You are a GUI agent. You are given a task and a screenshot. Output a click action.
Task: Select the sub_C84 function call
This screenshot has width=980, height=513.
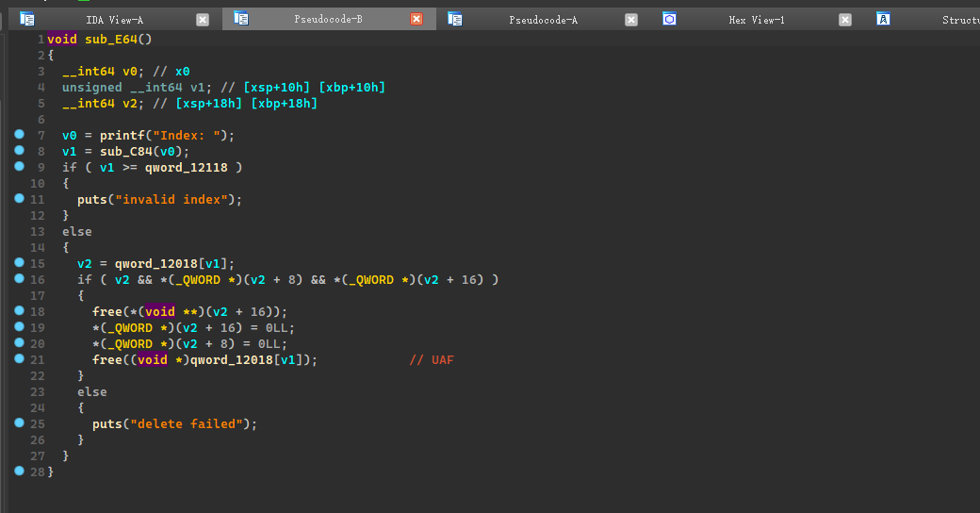pyautogui.click(x=125, y=151)
